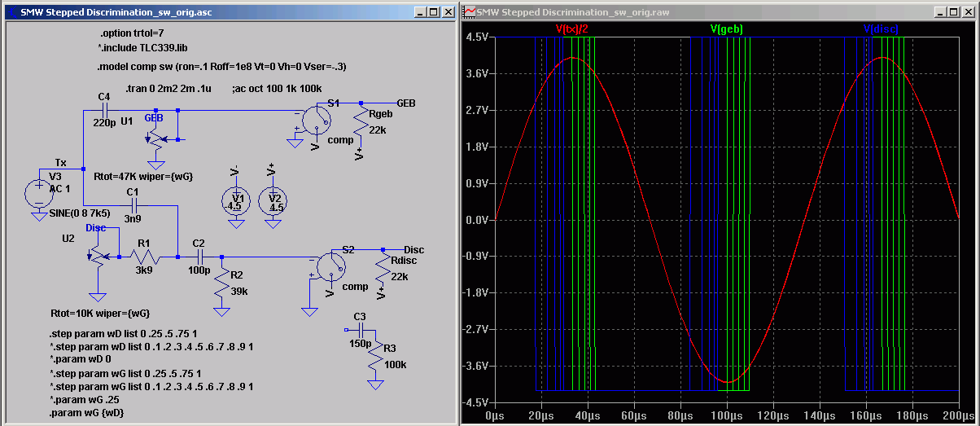Open the schematic window's title bar icon menu

click(12, 12)
